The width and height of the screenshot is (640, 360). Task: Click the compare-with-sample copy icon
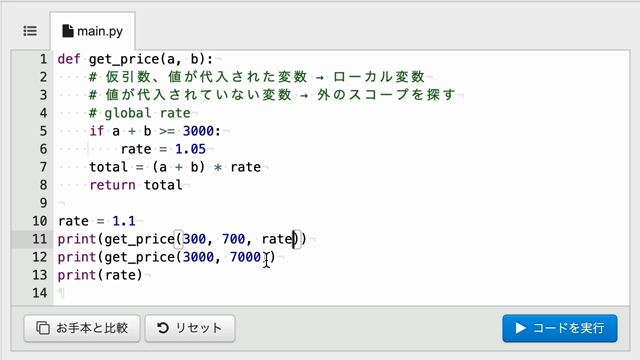(43, 328)
